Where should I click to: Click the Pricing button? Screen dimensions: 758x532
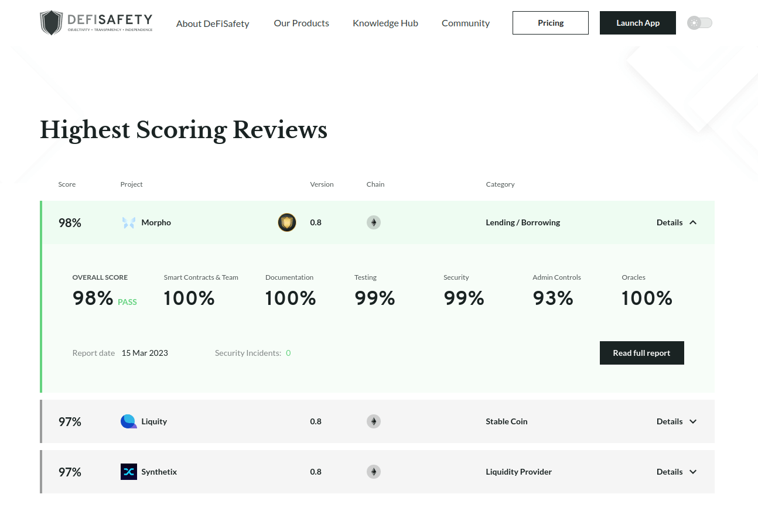551,23
